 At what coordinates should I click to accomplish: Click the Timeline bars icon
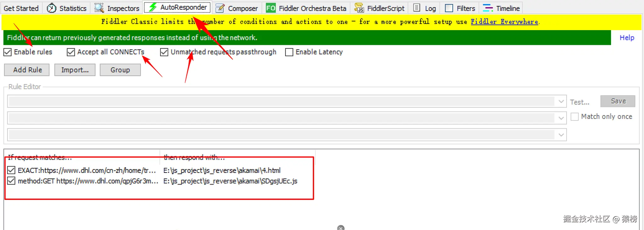488,8
